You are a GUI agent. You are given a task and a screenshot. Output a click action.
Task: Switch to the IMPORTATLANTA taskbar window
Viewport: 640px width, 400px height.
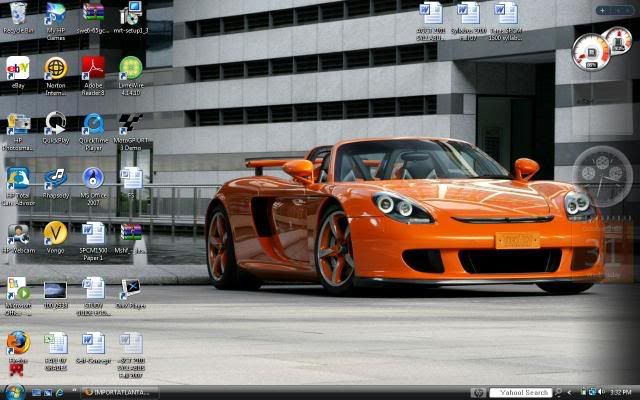(x=118, y=392)
